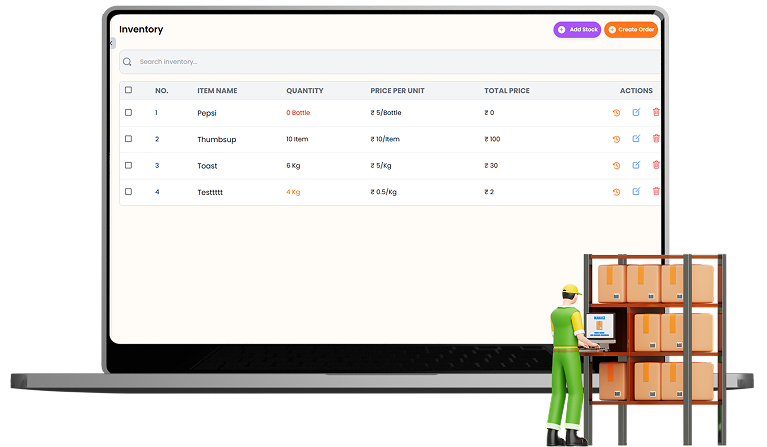Click the '6 Kg' quantity cell
The image size is (767, 447).
tap(293, 166)
